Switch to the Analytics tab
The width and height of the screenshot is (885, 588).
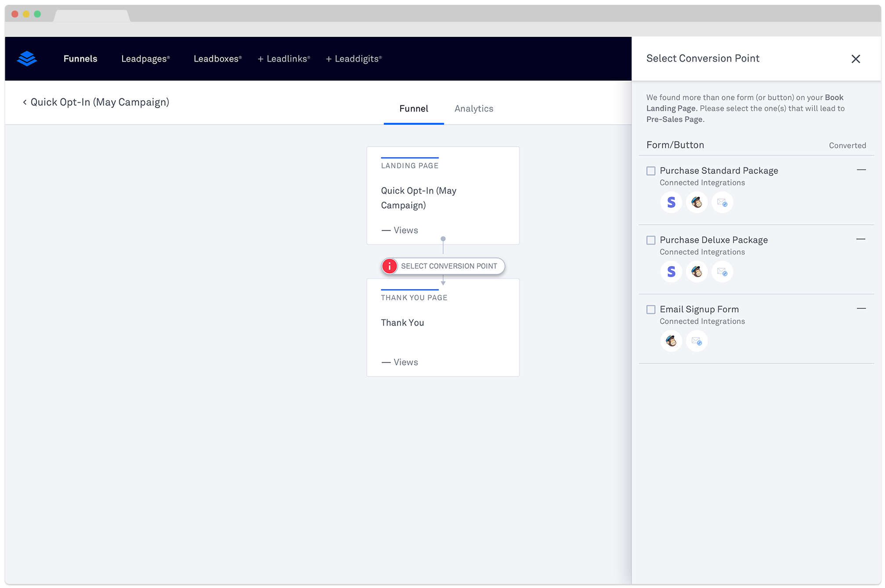tap(473, 108)
